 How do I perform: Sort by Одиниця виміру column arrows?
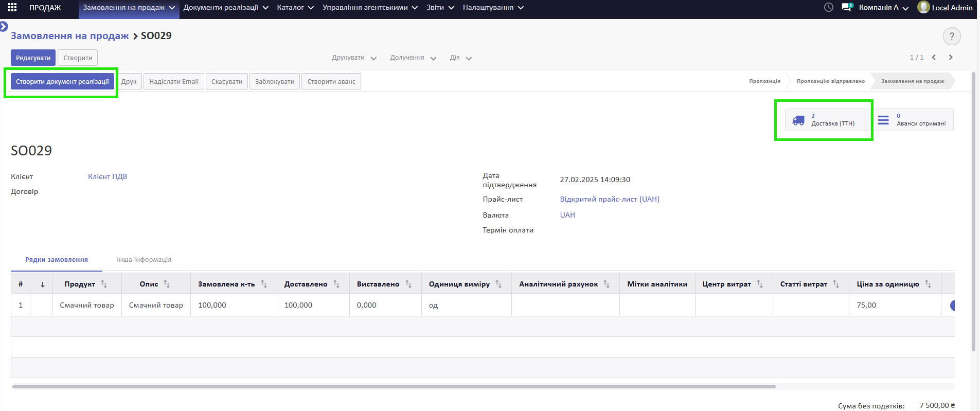pyautogui.click(x=498, y=284)
